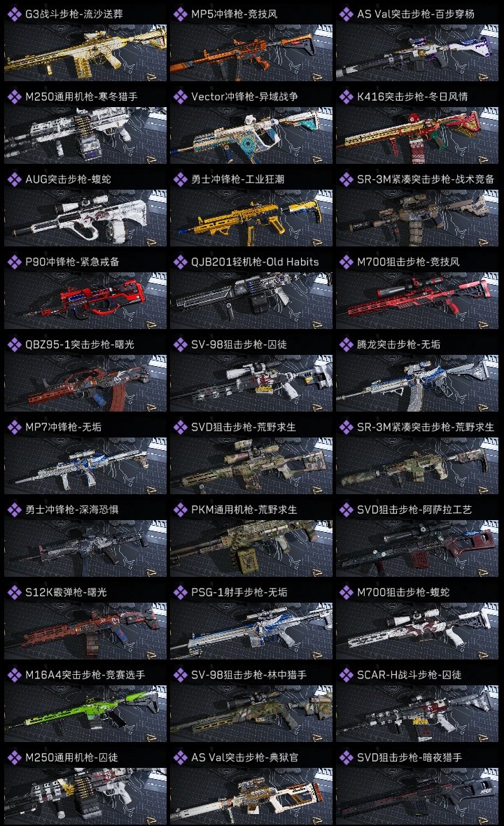
Task: Select the Vector冲锋枪-异域战争 skin image
Action: (x=251, y=136)
